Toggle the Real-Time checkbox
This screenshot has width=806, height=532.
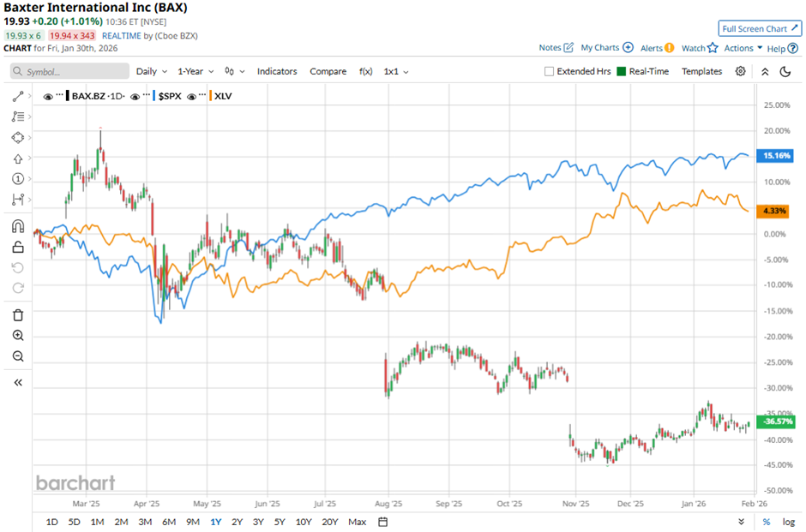[x=622, y=72]
